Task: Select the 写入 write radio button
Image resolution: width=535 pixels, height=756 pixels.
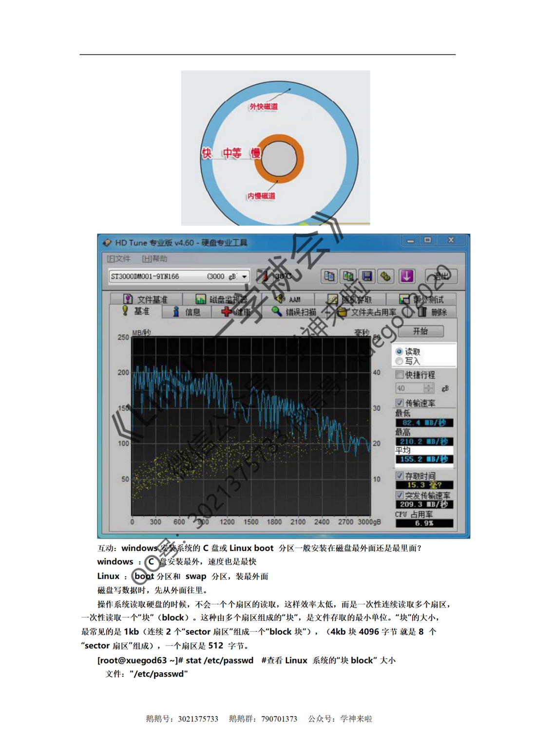Action: (399, 361)
